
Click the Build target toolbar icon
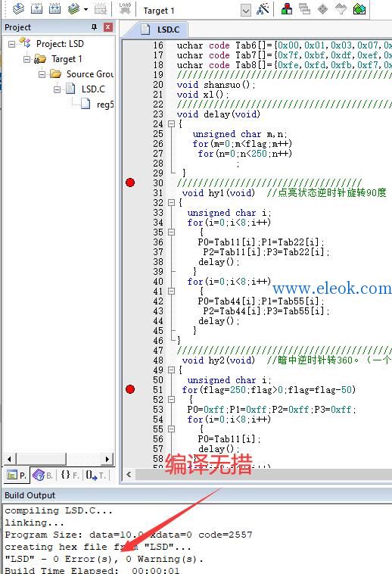point(36,9)
